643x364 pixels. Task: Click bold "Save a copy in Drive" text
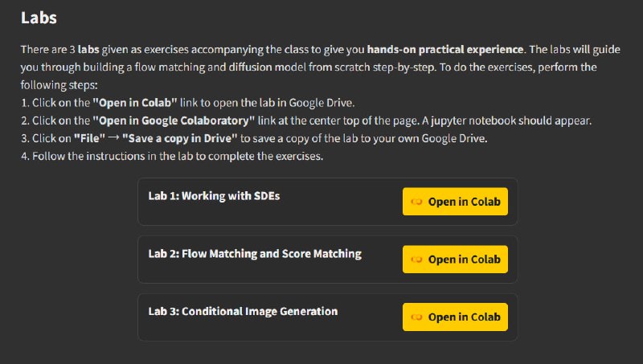click(179, 138)
